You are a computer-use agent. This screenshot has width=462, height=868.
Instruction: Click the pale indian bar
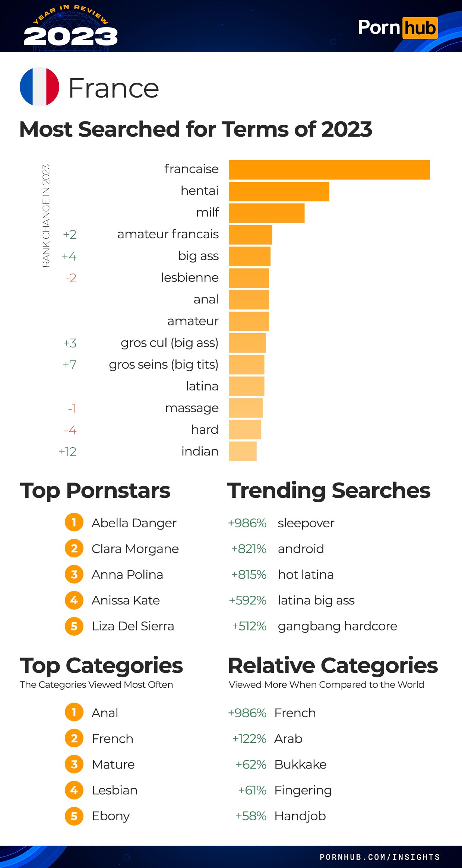(243, 451)
